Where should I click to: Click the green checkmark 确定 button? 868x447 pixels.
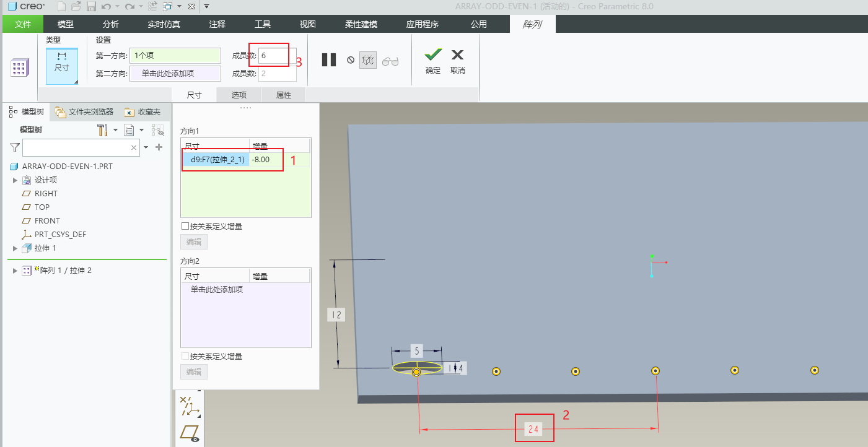coord(433,61)
